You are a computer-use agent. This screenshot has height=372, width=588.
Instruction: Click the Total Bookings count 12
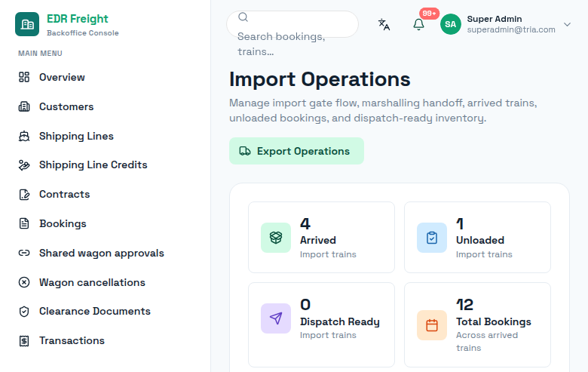[464, 304]
